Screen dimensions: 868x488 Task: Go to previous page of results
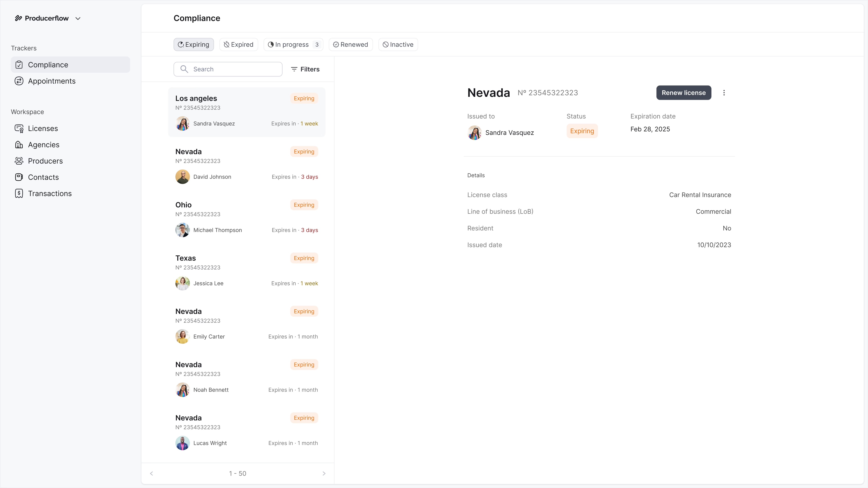pos(152,474)
